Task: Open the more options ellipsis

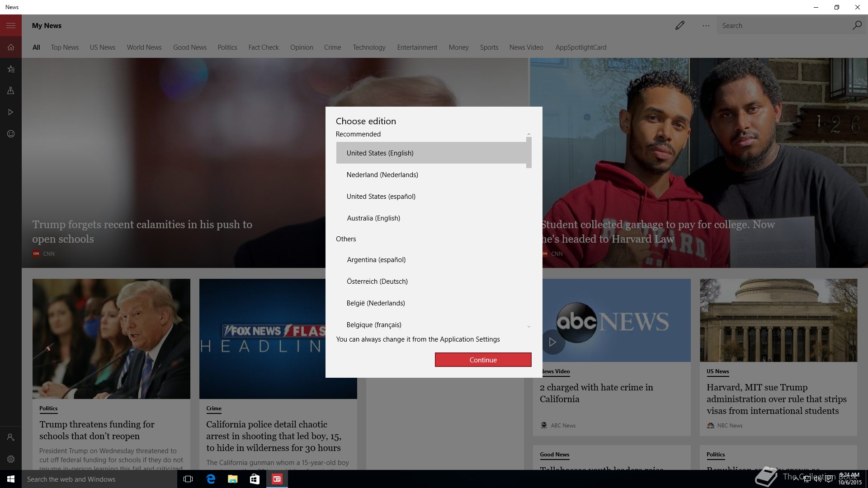Action: pyautogui.click(x=706, y=26)
